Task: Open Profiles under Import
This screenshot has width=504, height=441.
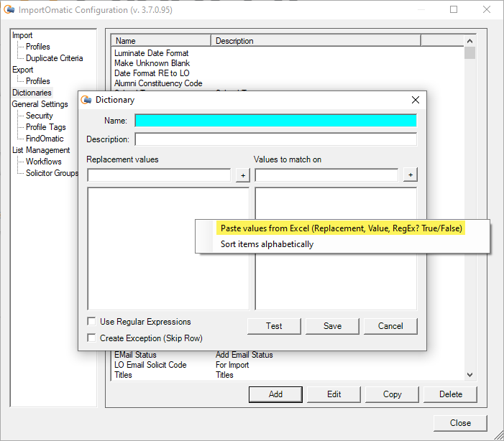Action: pos(38,47)
